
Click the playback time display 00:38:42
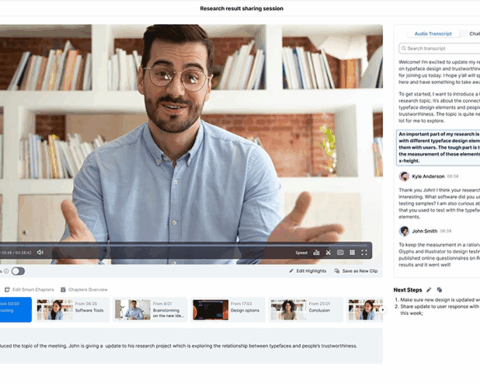[23, 253]
